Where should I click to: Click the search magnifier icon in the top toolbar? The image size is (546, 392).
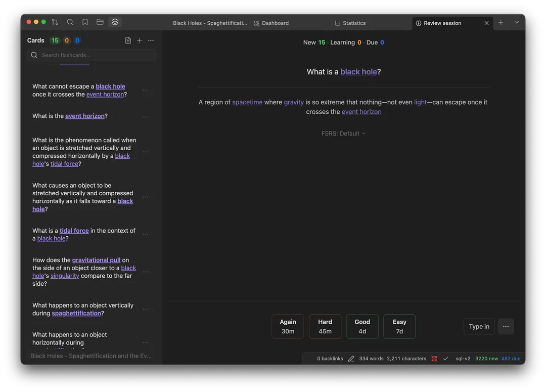coord(70,22)
